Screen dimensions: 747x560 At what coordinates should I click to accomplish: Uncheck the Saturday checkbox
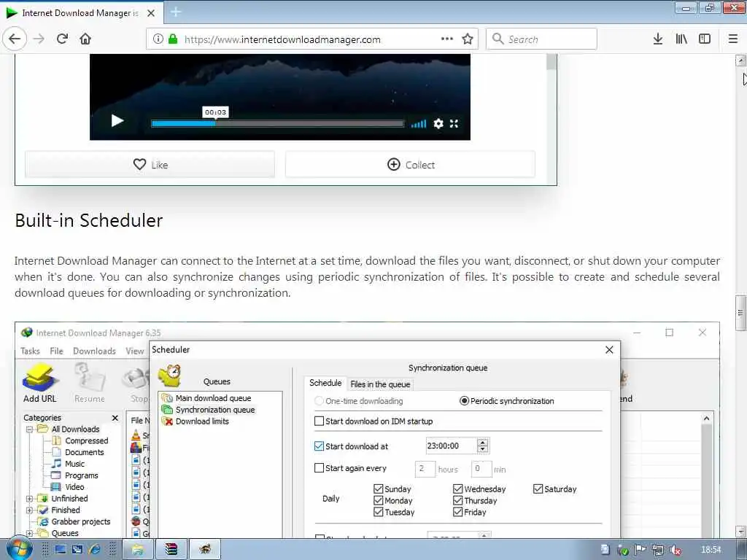538,489
